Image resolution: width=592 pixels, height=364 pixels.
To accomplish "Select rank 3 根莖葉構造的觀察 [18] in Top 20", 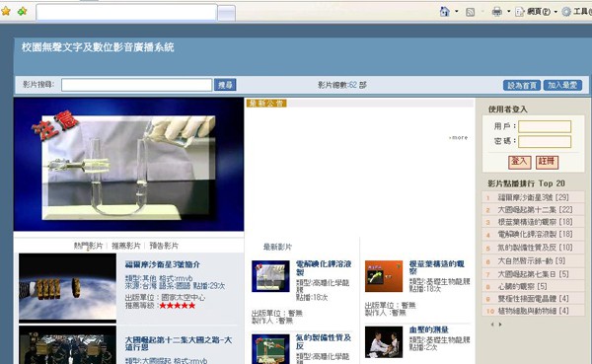I will click(x=533, y=222).
